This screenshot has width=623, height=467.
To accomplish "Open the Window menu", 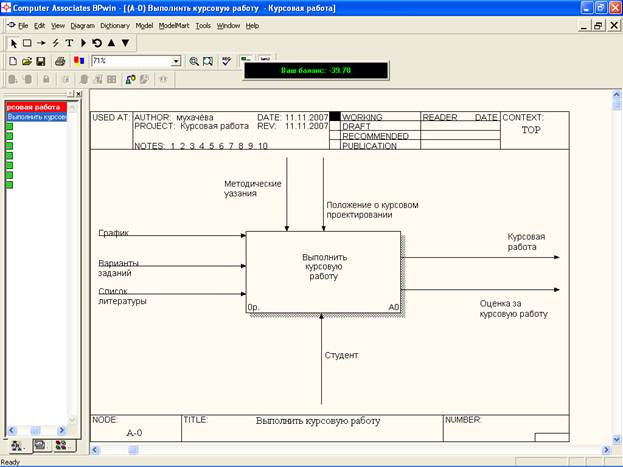I will click(x=228, y=26).
